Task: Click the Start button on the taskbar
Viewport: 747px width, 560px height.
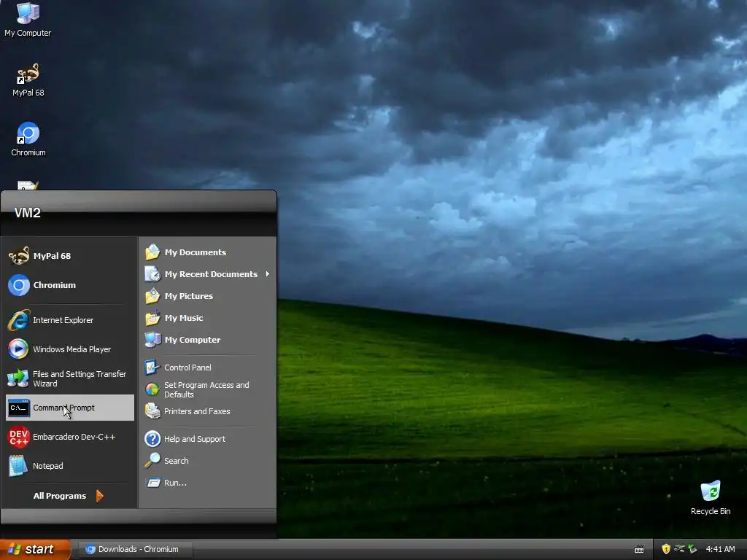Action: pos(35,549)
